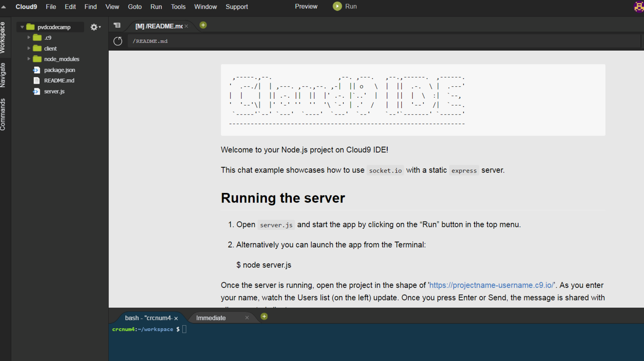Click the 'express' inline code
Screen dimensions: 644x361
coord(464,170)
